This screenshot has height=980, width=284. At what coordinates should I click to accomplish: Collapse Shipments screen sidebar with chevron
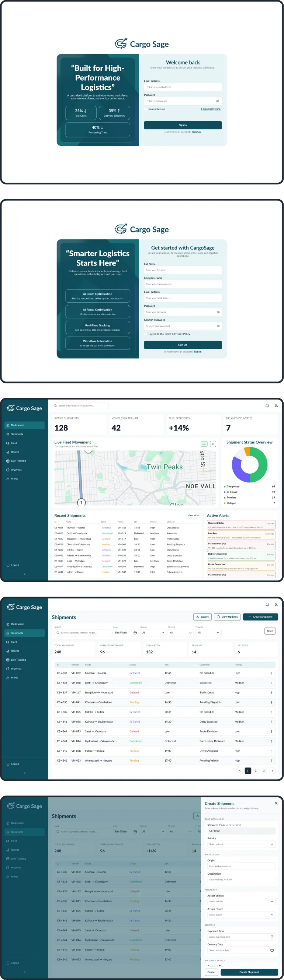point(25,773)
